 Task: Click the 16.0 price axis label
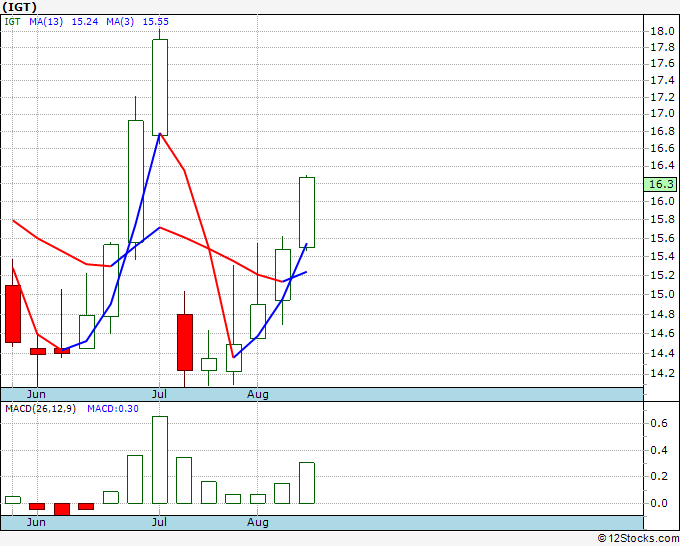[x=662, y=201]
